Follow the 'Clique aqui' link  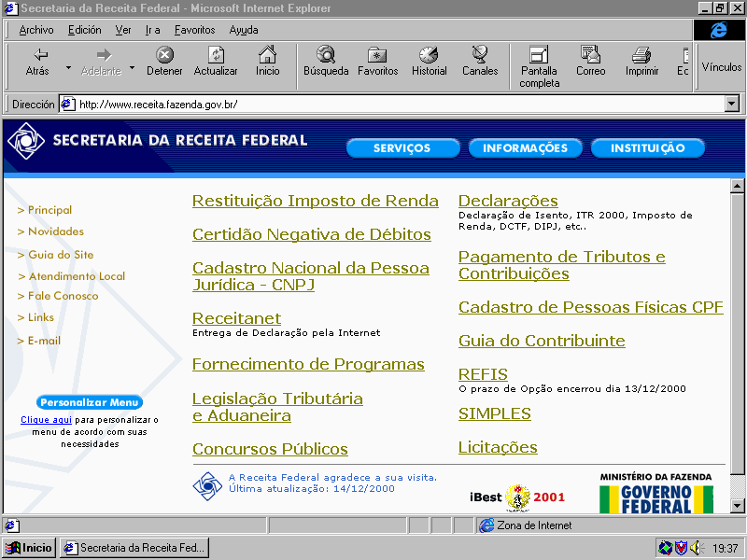[x=46, y=420]
